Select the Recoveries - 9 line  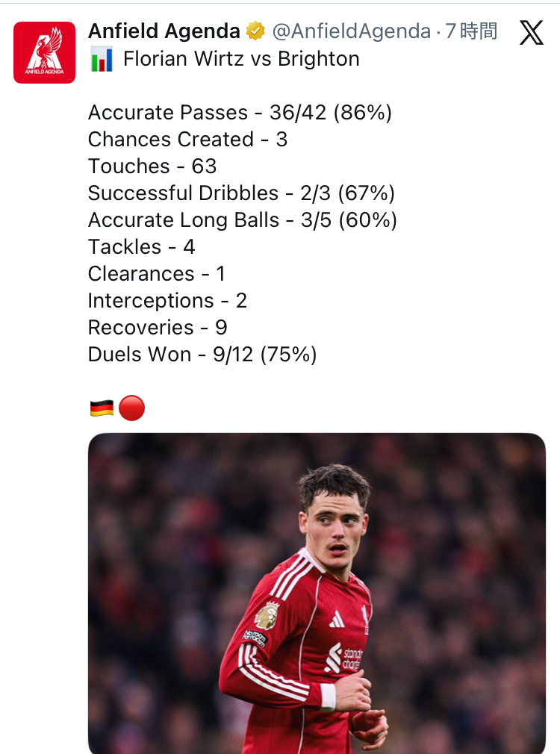[x=158, y=328]
